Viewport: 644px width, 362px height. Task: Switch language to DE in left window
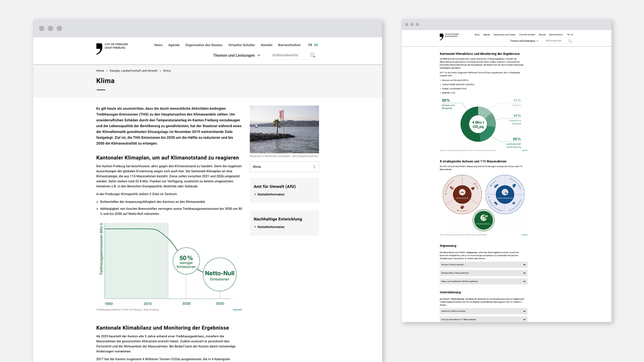pyautogui.click(x=316, y=45)
